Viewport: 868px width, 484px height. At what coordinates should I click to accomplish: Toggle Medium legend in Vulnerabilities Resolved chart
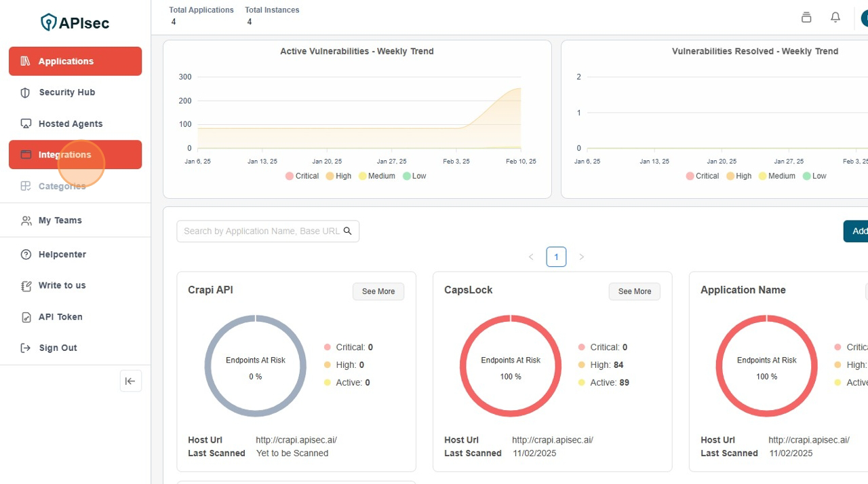click(x=763, y=176)
